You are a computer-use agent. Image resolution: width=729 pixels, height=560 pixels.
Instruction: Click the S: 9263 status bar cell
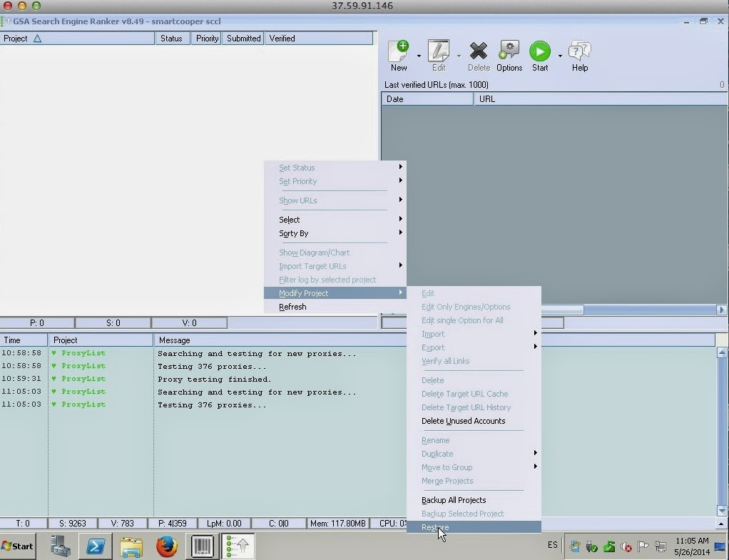coord(73,523)
